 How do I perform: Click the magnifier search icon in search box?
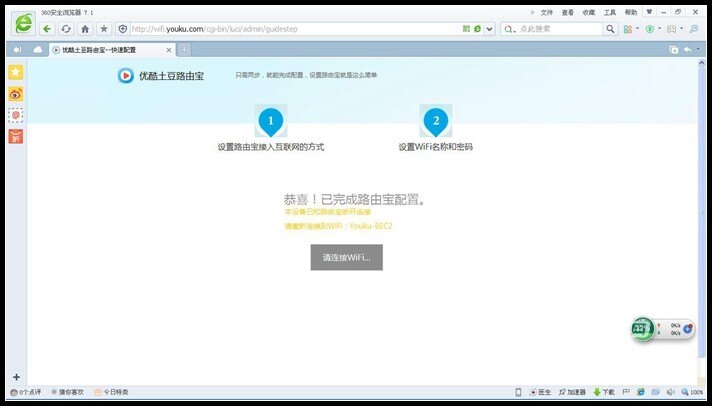pyautogui.click(x=611, y=29)
